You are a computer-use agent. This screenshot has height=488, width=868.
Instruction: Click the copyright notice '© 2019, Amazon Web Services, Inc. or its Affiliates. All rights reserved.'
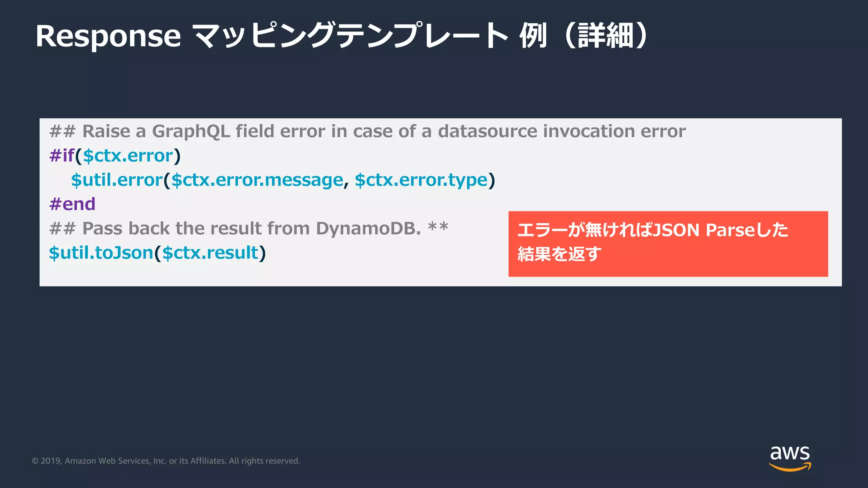(166, 461)
